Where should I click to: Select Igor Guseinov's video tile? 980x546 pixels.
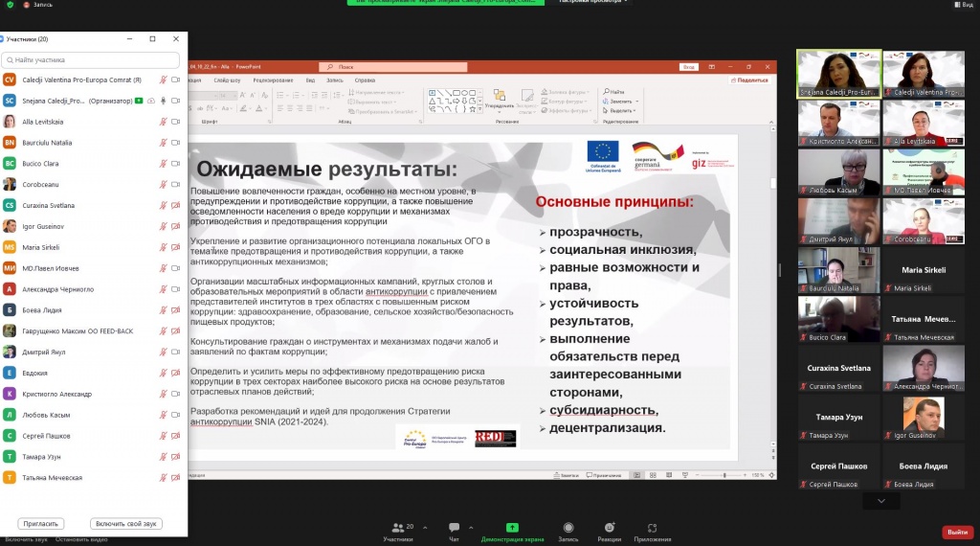[924, 417]
